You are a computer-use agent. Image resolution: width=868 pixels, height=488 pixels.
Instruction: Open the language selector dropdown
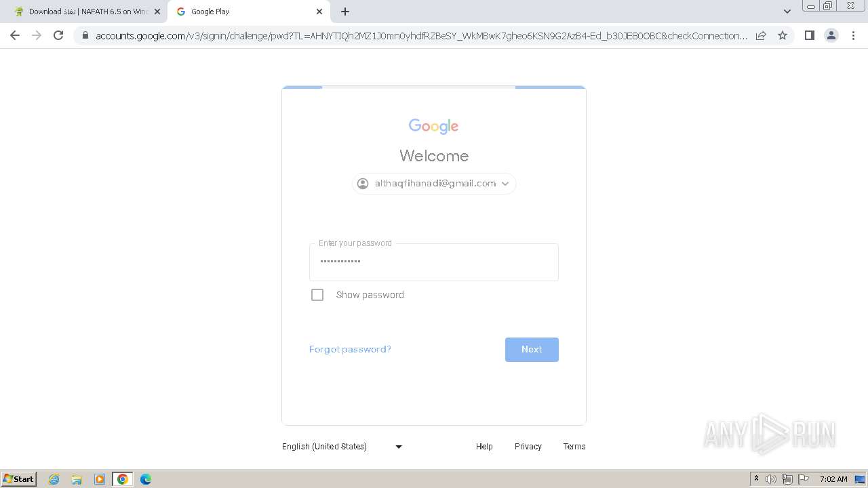(342, 447)
